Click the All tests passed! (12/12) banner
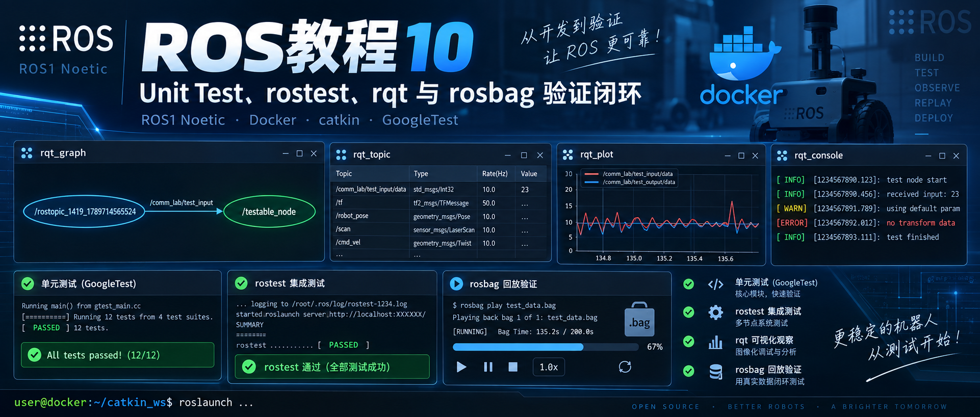Viewport: 980px width, 417px height. (x=118, y=355)
